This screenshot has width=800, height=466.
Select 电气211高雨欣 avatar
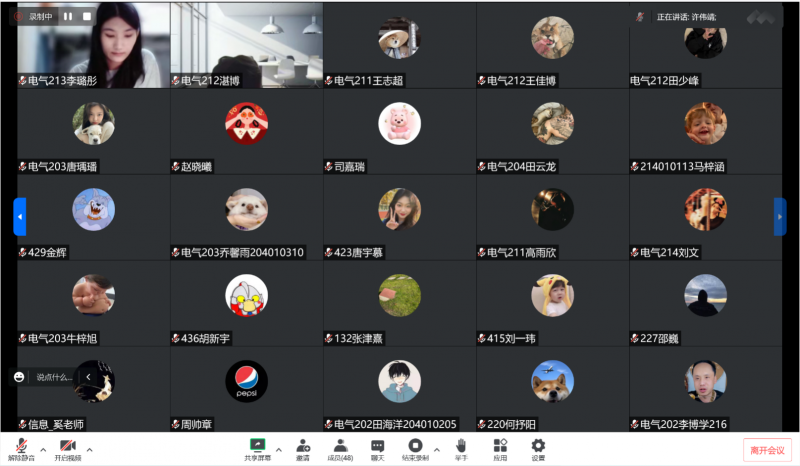553,209
